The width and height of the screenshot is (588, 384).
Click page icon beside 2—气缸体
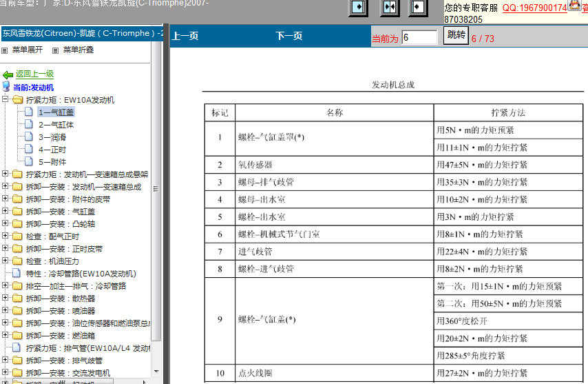pos(29,124)
